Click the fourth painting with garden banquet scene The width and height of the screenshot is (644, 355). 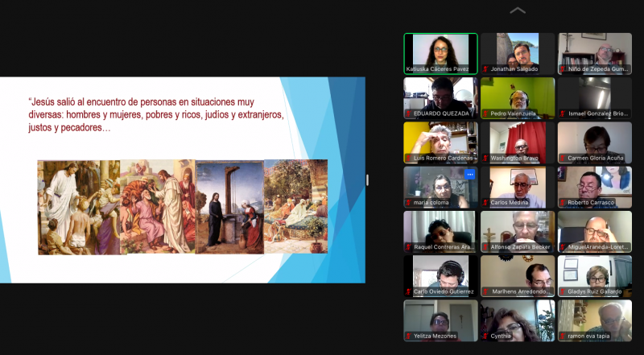pos(295,206)
